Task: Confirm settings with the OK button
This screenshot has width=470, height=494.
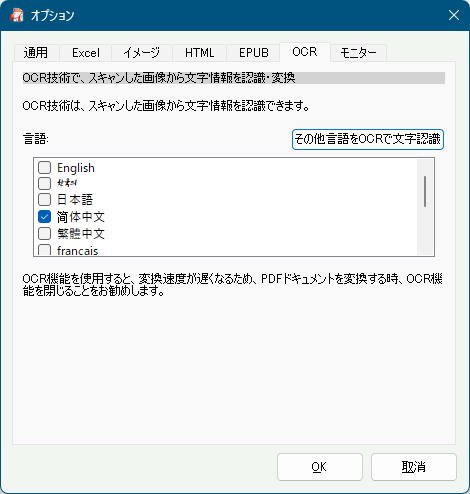Action: tap(320, 467)
